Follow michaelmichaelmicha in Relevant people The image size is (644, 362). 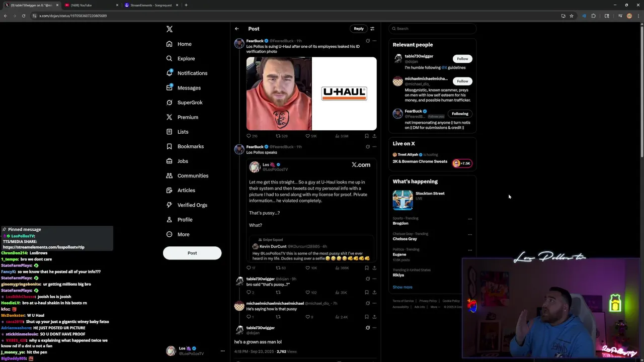[462, 81]
